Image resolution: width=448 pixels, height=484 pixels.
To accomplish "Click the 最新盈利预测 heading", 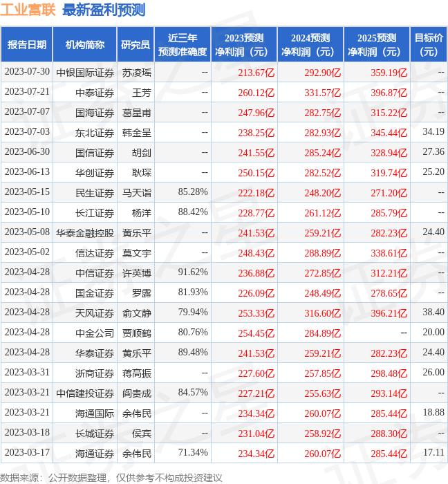I will pyautogui.click(x=104, y=10).
